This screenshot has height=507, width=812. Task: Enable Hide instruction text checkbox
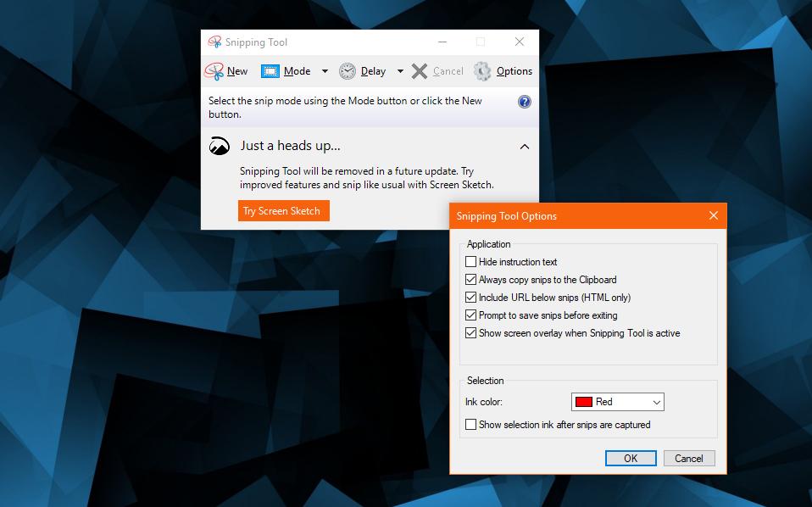coord(470,262)
